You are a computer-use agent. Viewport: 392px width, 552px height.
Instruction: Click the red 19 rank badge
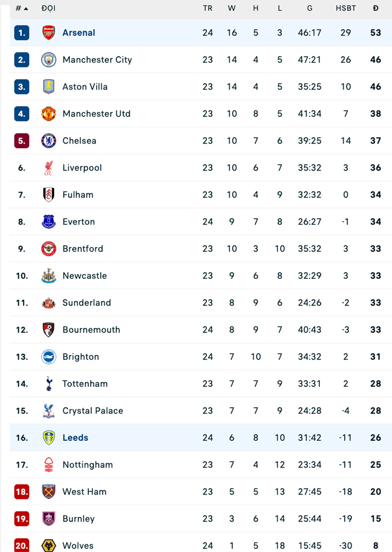pos(22,519)
